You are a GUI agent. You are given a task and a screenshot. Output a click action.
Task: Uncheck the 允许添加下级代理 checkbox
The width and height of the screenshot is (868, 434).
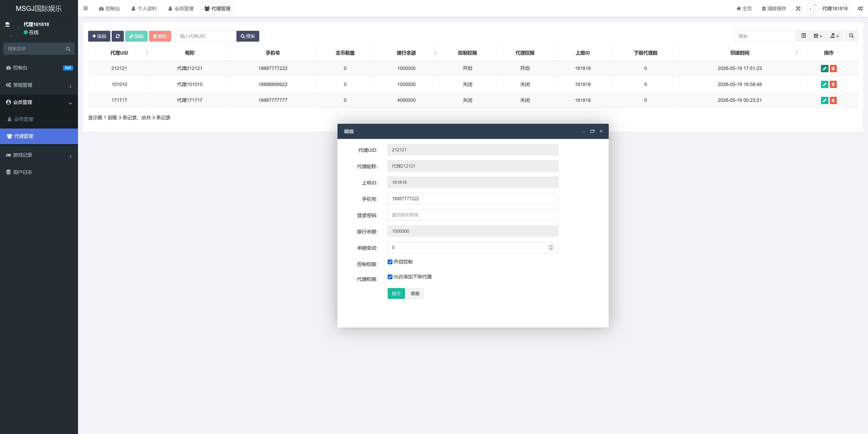point(390,277)
